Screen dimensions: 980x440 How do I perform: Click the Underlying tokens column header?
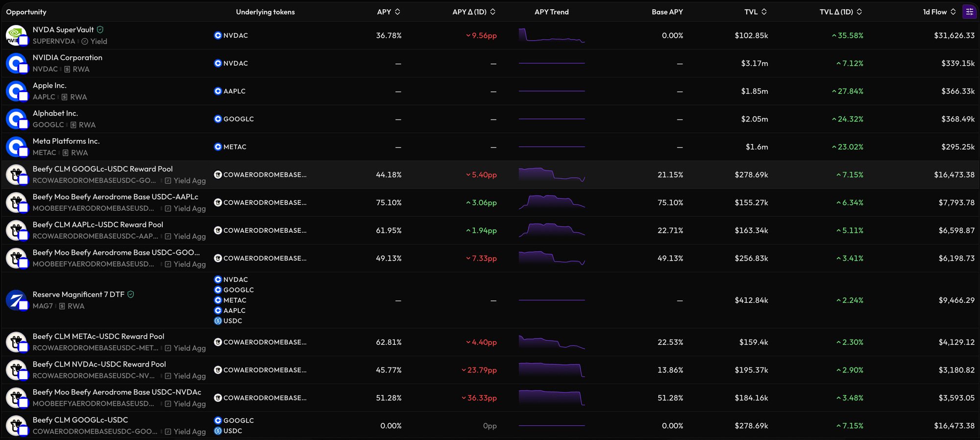pos(265,12)
